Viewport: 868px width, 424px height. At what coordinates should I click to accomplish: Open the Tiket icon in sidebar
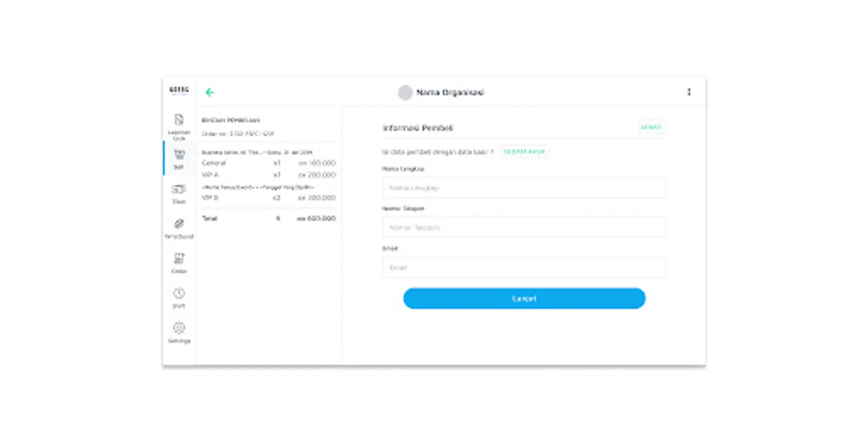[179, 189]
